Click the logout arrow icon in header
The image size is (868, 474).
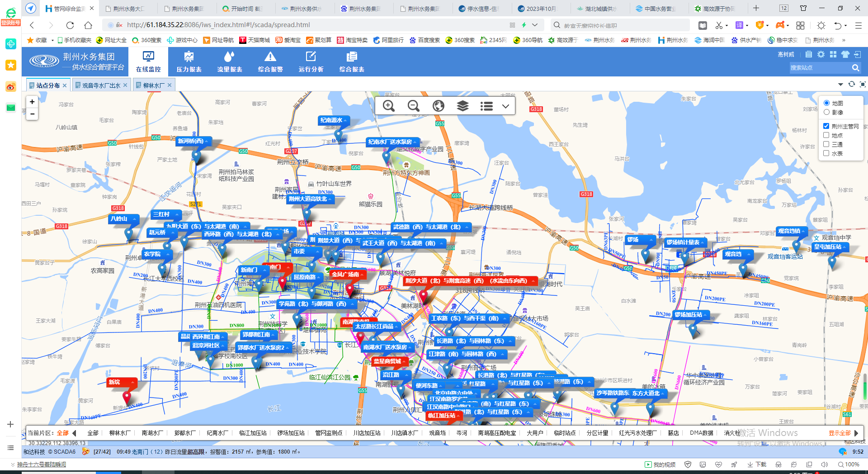[x=857, y=54]
